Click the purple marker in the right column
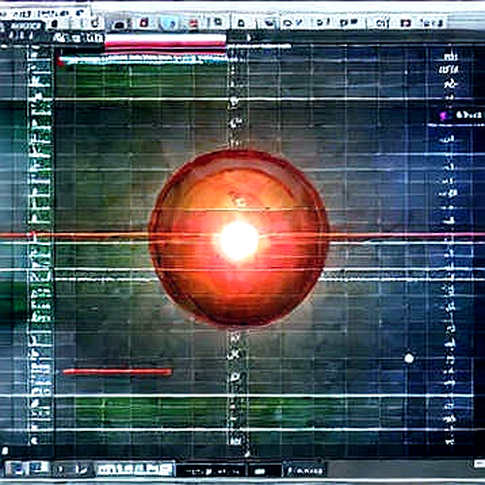485x485 pixels. (x=443, y=116)
